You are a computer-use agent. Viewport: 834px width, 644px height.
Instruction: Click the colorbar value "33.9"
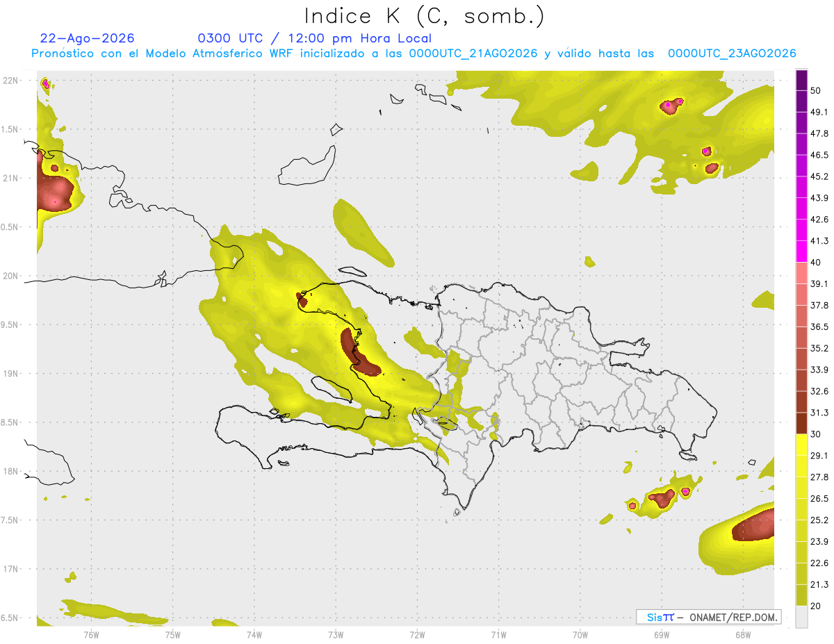(x=819, y=370)
